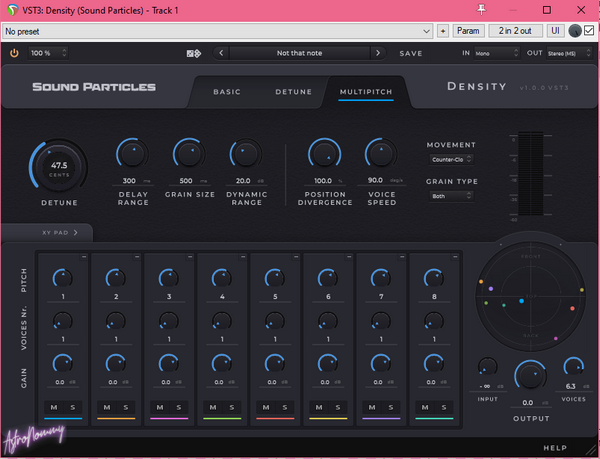Viewport: 600px width, 459px height.
Task: Click the output level meter
Action: (x=531, y=174)
